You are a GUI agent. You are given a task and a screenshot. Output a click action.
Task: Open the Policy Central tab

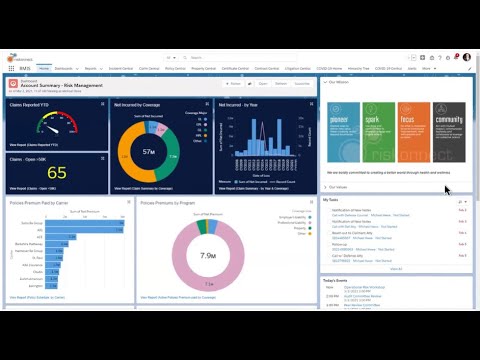pyautogui.click(x=175, y=68)
